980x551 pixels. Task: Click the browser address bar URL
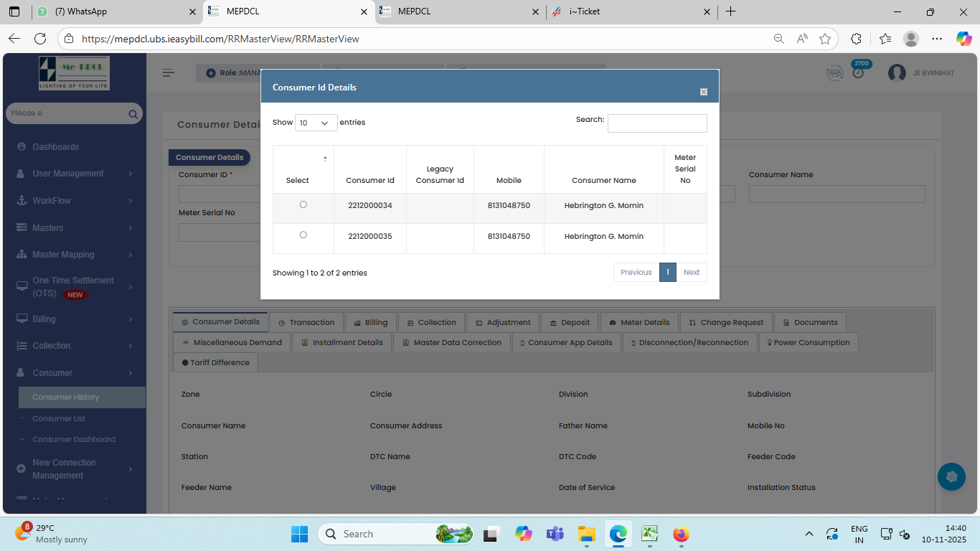pyautogui.click(x=220, y=39)
